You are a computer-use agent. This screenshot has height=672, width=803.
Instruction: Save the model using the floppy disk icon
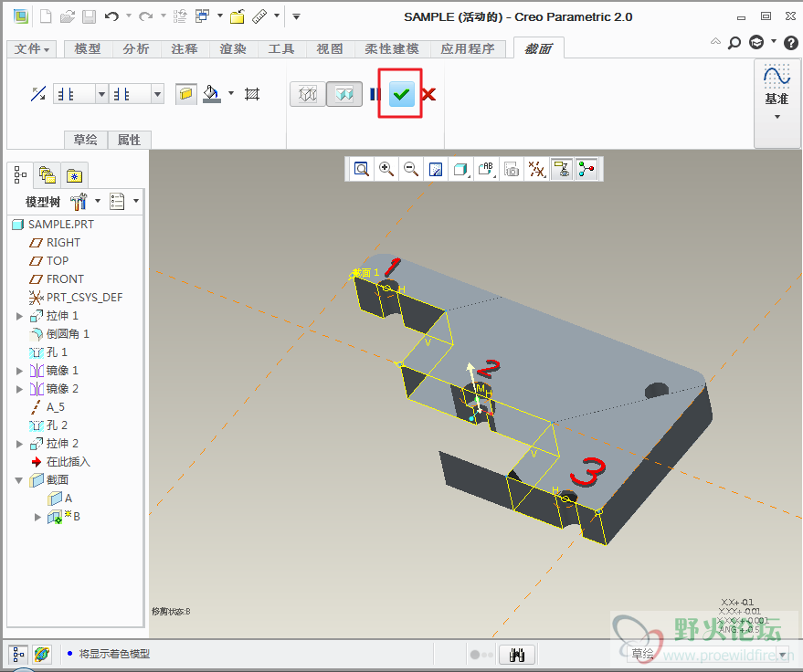pos(90,16)
